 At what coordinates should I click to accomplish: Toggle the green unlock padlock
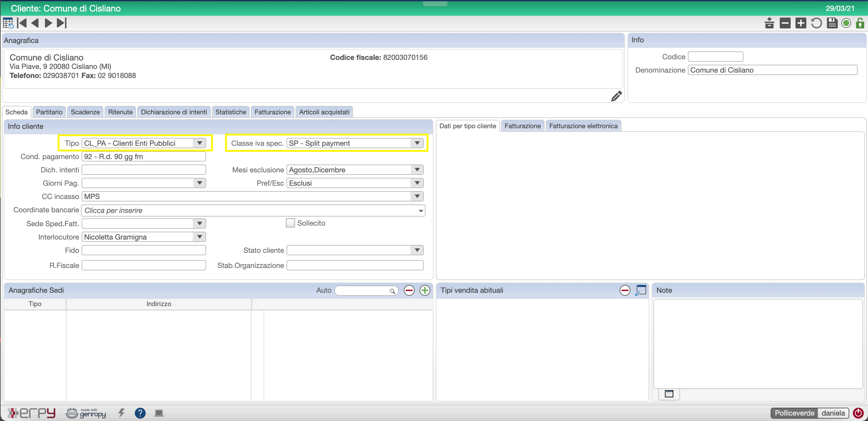[860, 23]
